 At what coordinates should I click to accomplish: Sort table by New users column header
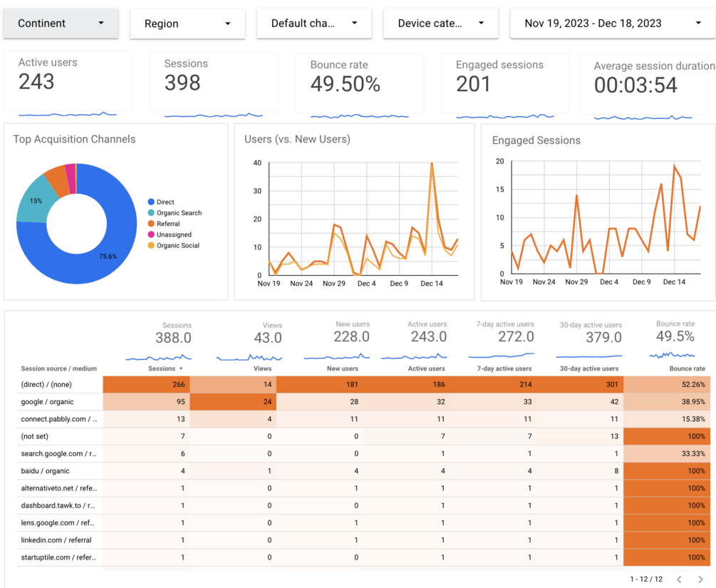[343, 368]
